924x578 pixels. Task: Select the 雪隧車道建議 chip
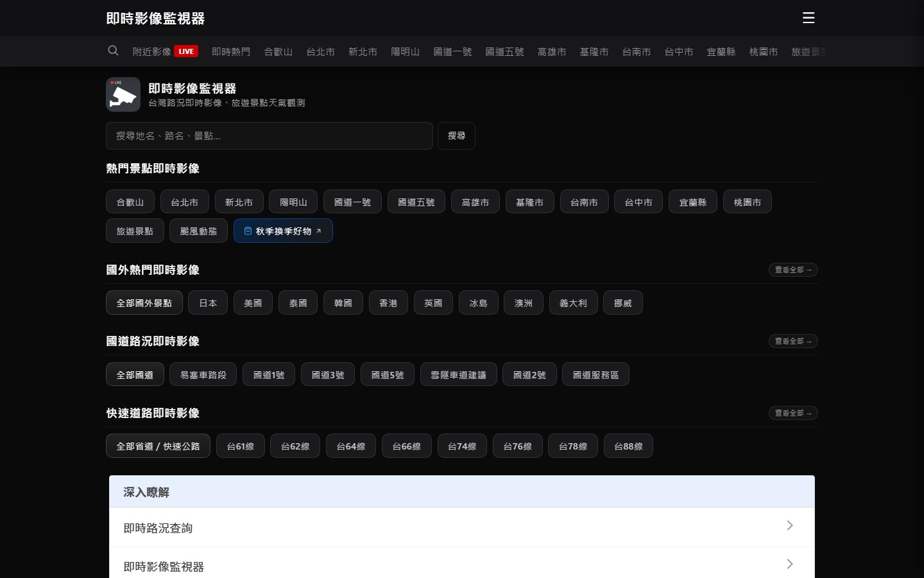point(458,374)
